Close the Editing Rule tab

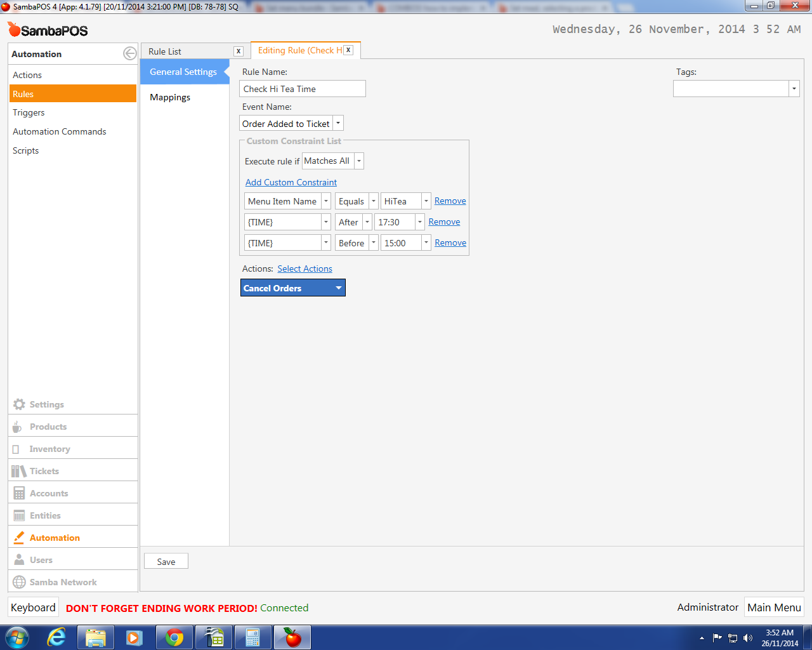348,50
